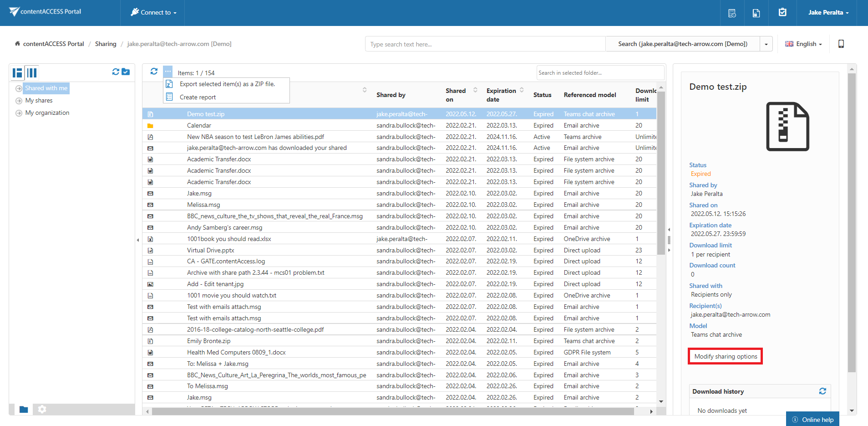The height and width of the screenshot is (426, 868).
Task: Switch to the sidebar panel layout view
Action: click(18, 73)
